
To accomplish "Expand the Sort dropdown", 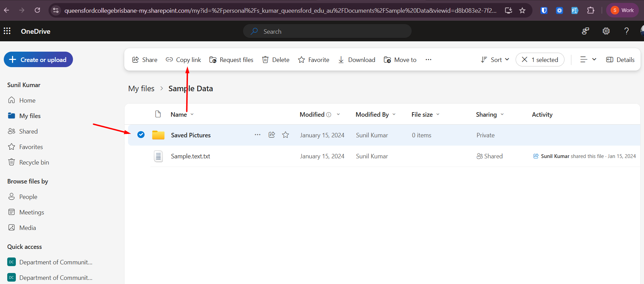I will point(495,60).
